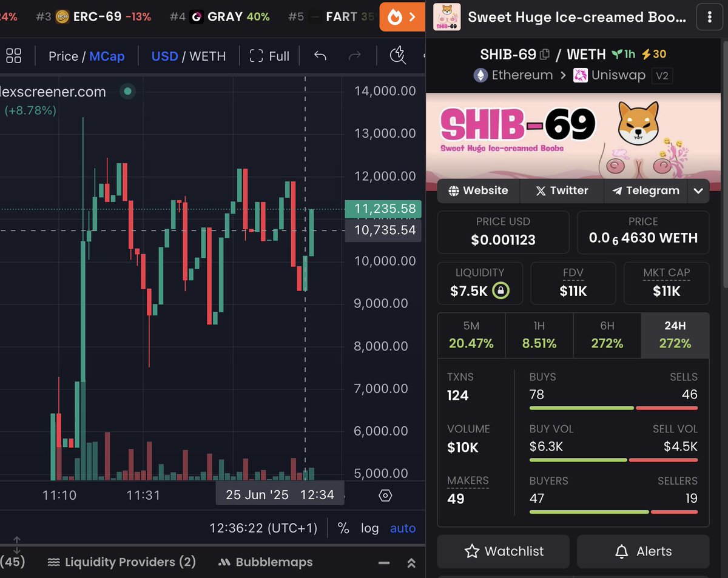Select USD chart denomination
Viewport: 728px width, 578px height.
point(164,56)
